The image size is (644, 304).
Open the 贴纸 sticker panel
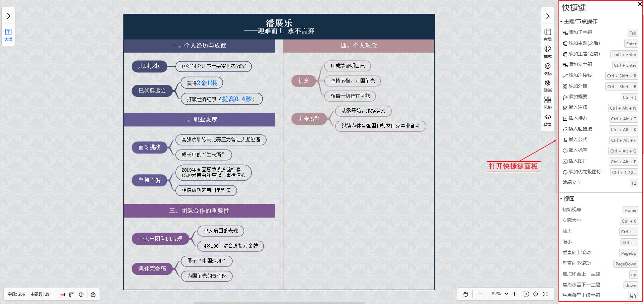coord(547,85)
